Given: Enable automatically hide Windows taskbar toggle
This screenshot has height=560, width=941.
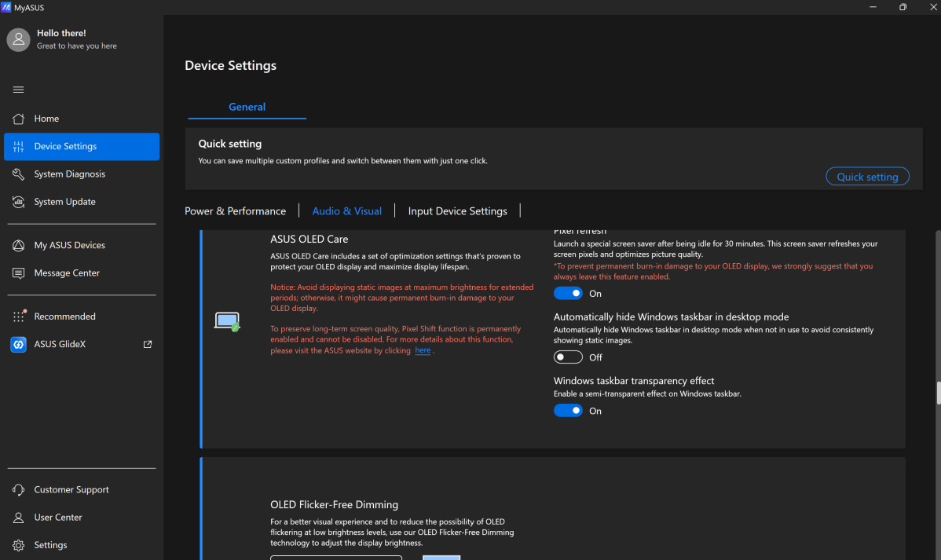Looking at the screenshot, I should [568, 357].
